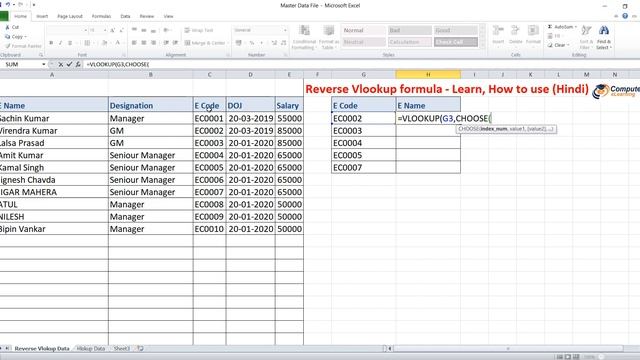640x360 pixels.
Task: Toggle Wrap Text
Action: (199, 30)
